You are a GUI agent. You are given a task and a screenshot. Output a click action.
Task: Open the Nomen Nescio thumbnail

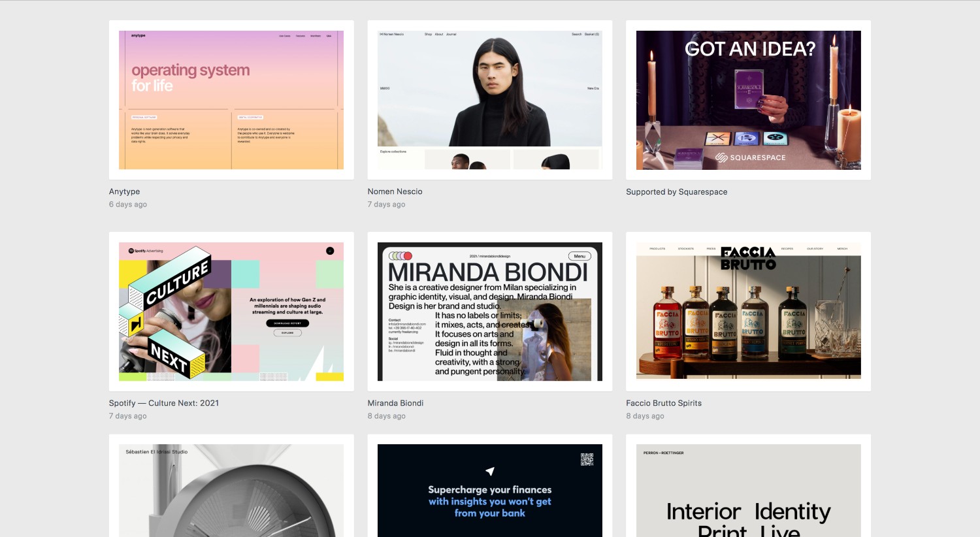[x=490, y=100]
